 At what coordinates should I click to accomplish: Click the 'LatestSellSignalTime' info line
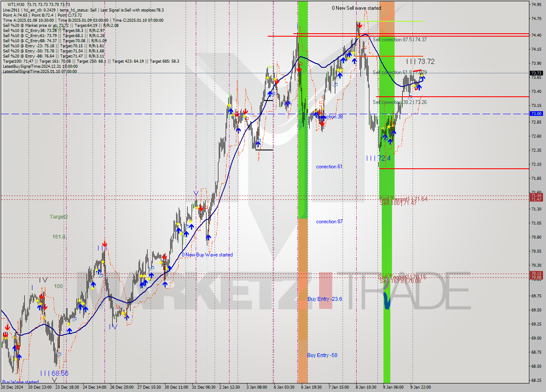click(x=40, y=71)
